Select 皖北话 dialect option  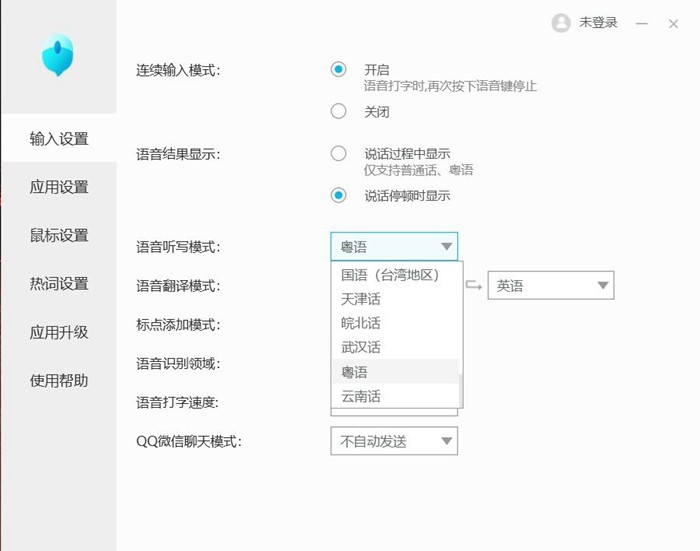(395, 323)
